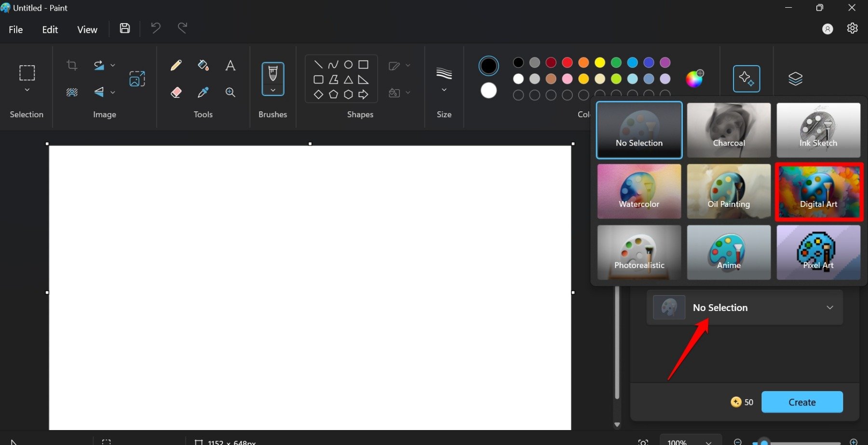Pick the red color swatch
This screenshot has height=445, width=868.
point(567,62)
